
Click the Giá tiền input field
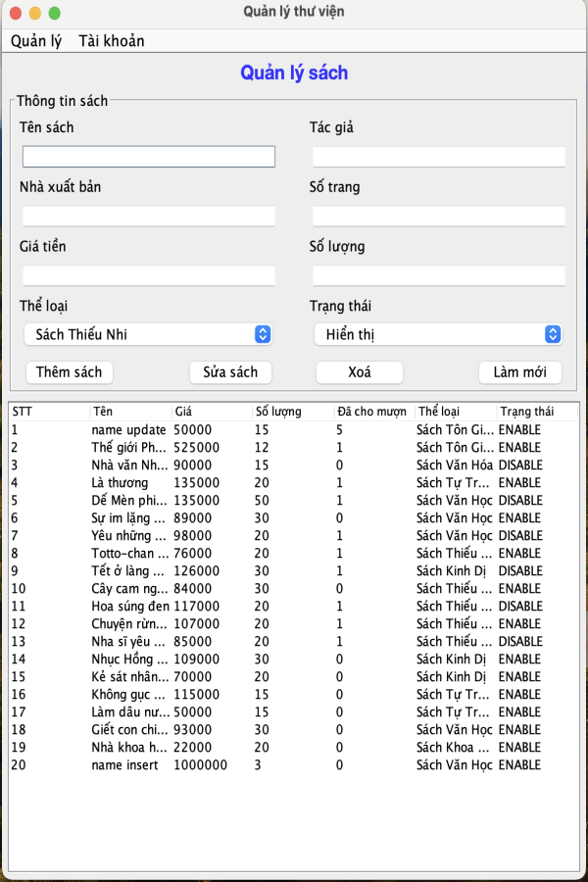click(x=149, y=275)
